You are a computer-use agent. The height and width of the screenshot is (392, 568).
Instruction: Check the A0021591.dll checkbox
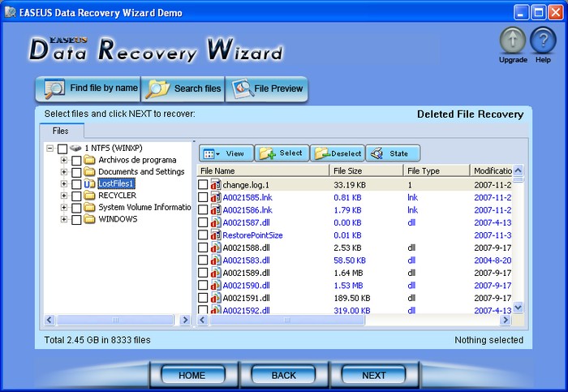point(203,298)
